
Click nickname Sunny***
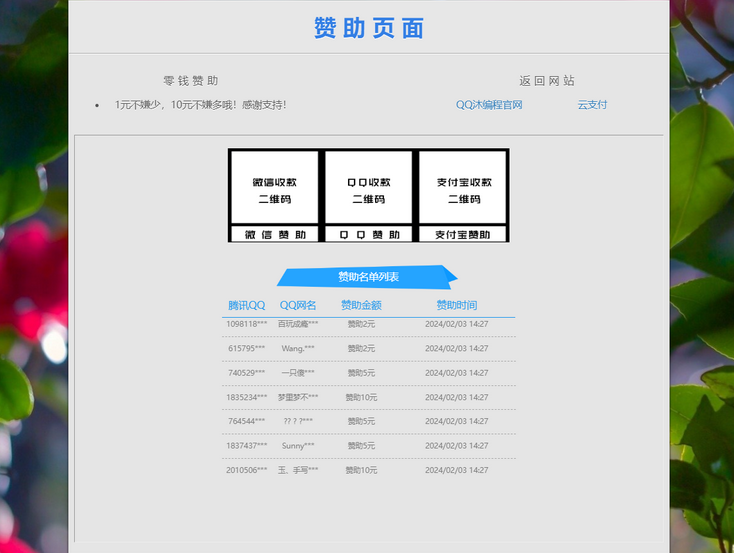pos(298,445)
